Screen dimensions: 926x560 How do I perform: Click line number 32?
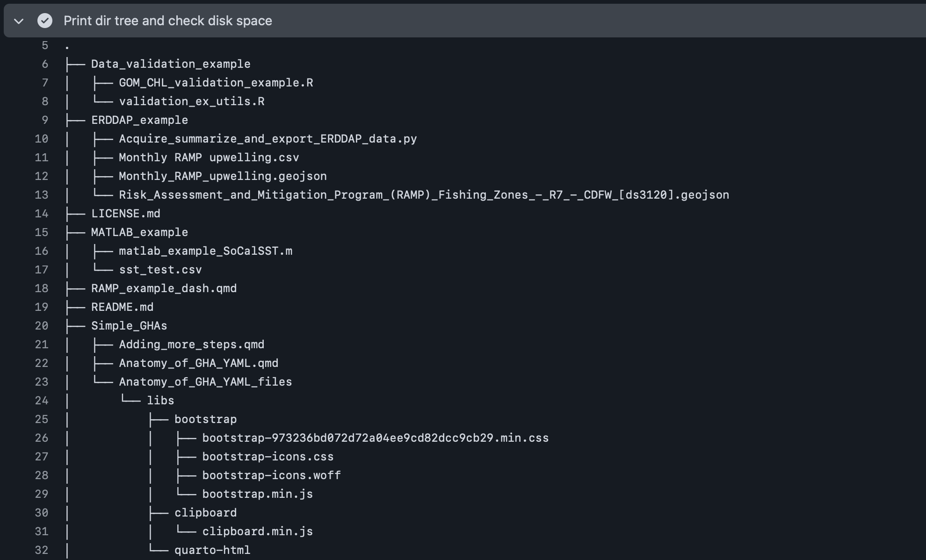click(x=42, y=550)
